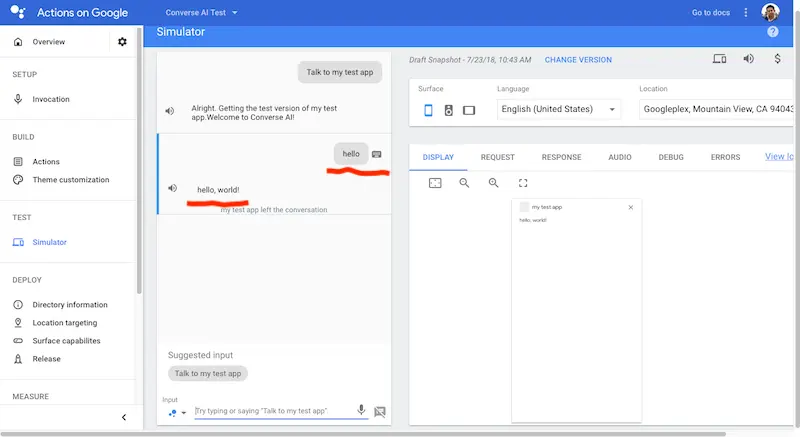Select the smart display surface icon
This screenshot has height=437, width=800.
point(469,110)
